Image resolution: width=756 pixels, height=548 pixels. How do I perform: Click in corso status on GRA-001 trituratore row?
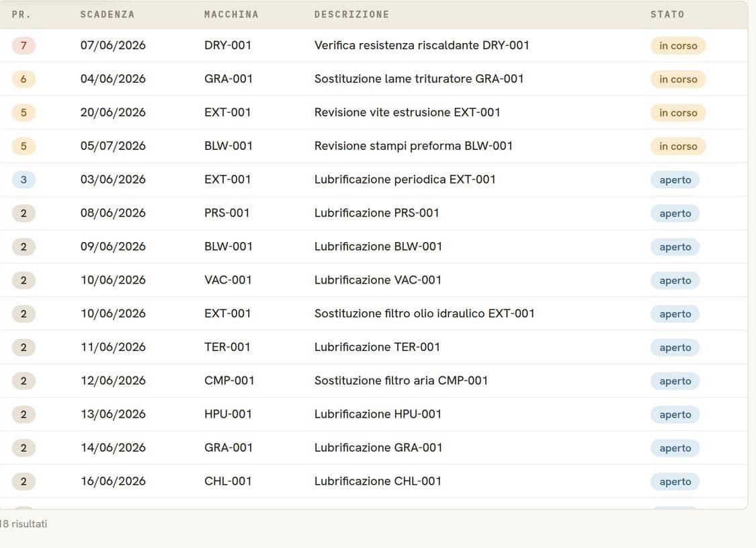coord(678,79)
